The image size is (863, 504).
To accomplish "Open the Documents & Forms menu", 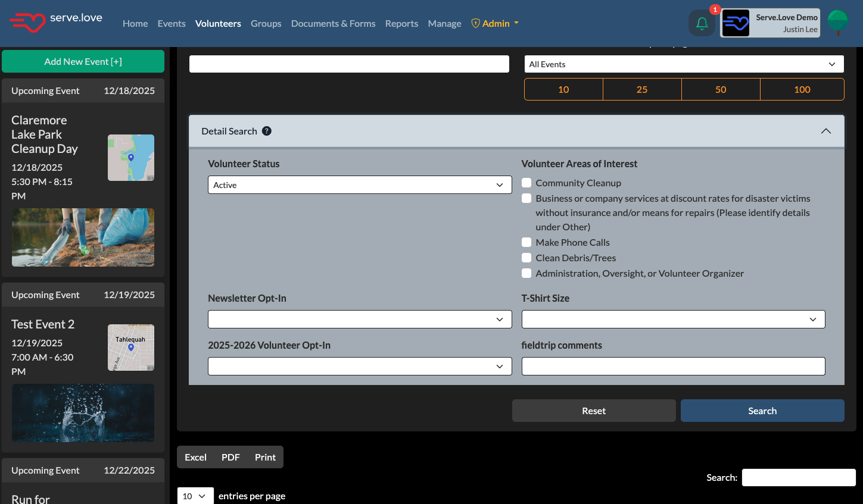I will tap(333, 24).
